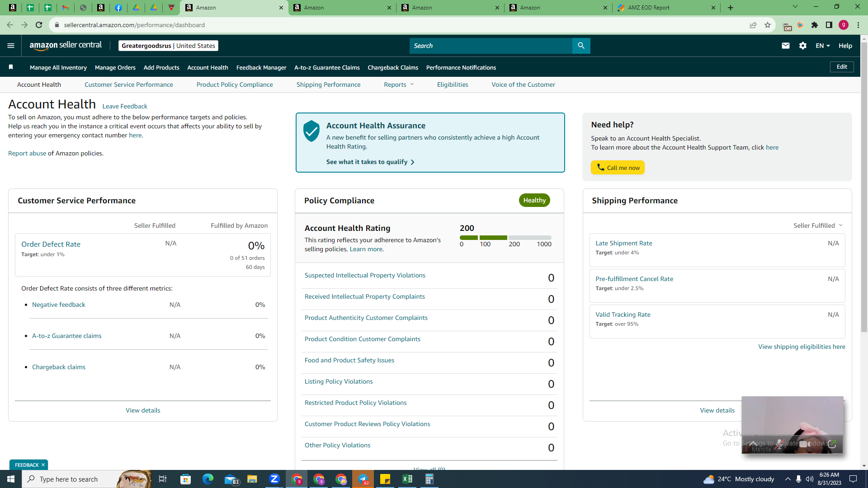The height and width of the screenshot is (488, 868).
Task: Open a new browser tab
Action: (x=731, y=8)
